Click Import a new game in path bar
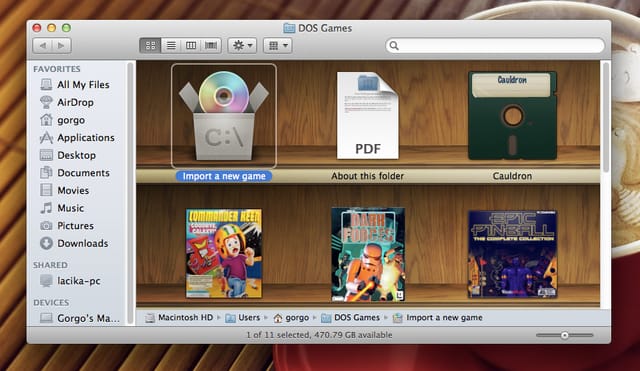This screenshot has width=640, height=371. [438, 318]
